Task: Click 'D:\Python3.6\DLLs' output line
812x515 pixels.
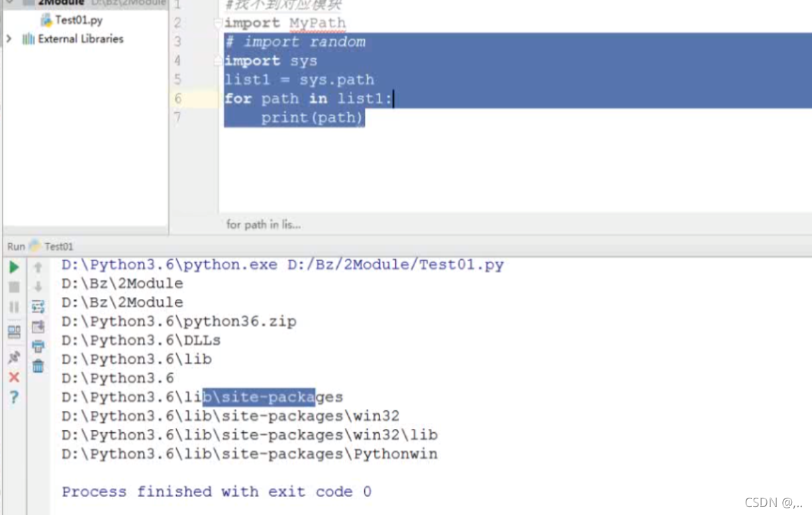Action: point(141,340)
